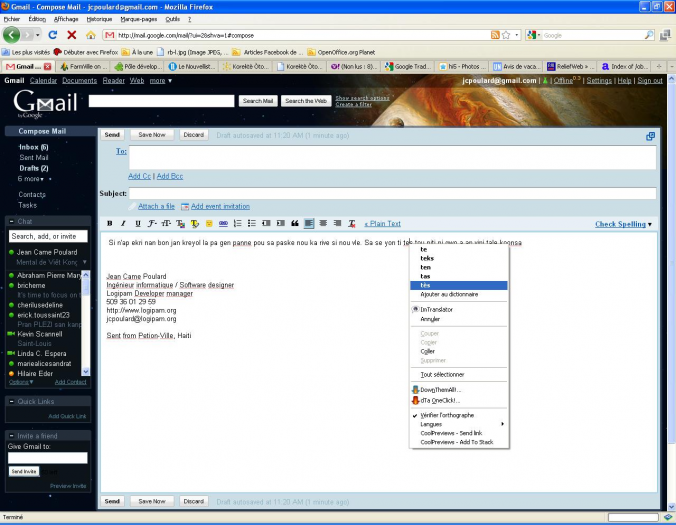Open the Historique menu
Image resolution: width=676 pixels, height=525 pixels.
click(99, 19)
